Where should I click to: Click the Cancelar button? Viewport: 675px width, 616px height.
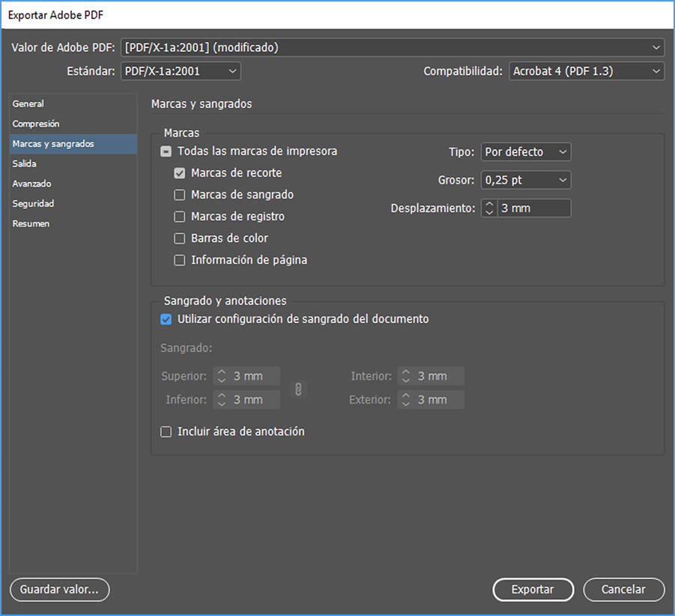click(x=624, y=589)
